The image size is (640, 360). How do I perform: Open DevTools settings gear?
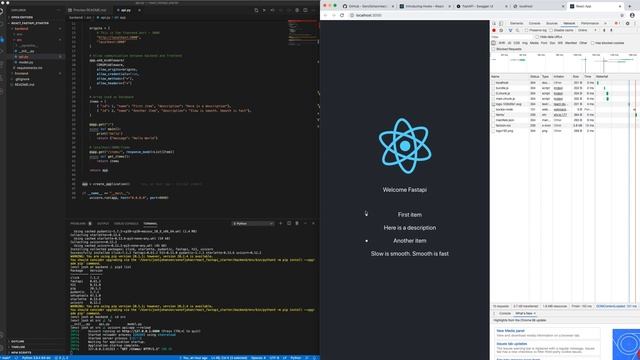point(628,23)
